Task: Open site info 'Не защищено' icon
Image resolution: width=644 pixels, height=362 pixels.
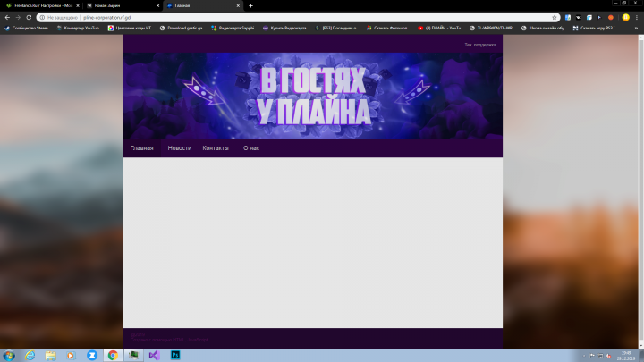Action: 42,18
